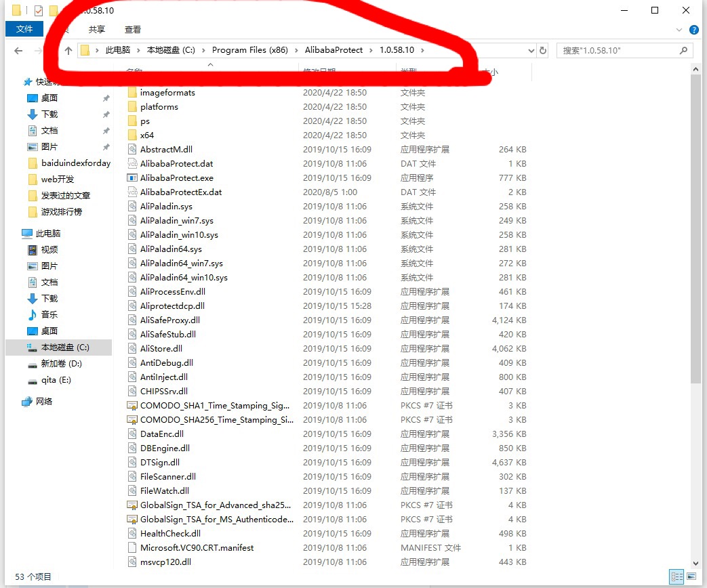The height and width of the screenshot is (588, 707).
Task: Open baiduindexforday folder in sidebar
Action: point(76,163)
